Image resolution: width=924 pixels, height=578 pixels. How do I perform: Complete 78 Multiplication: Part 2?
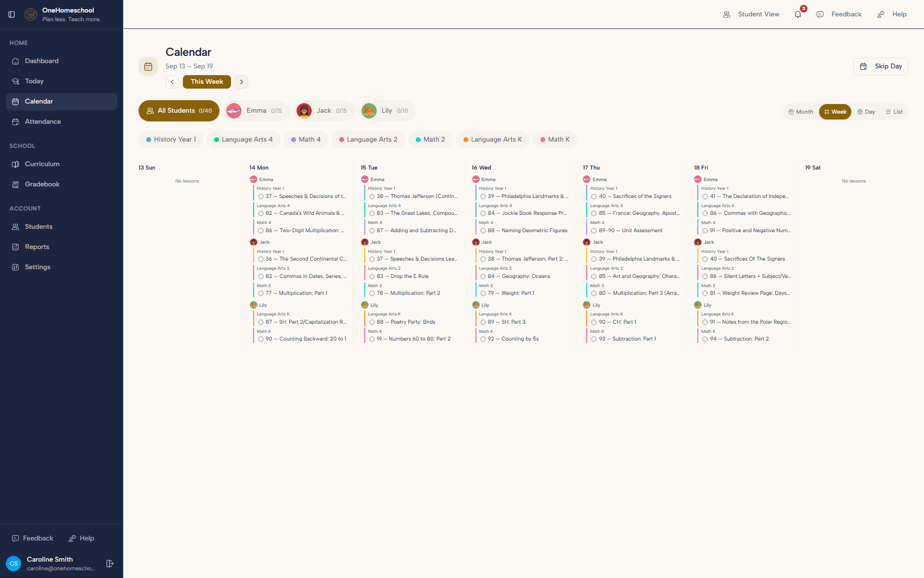point(372,293)
